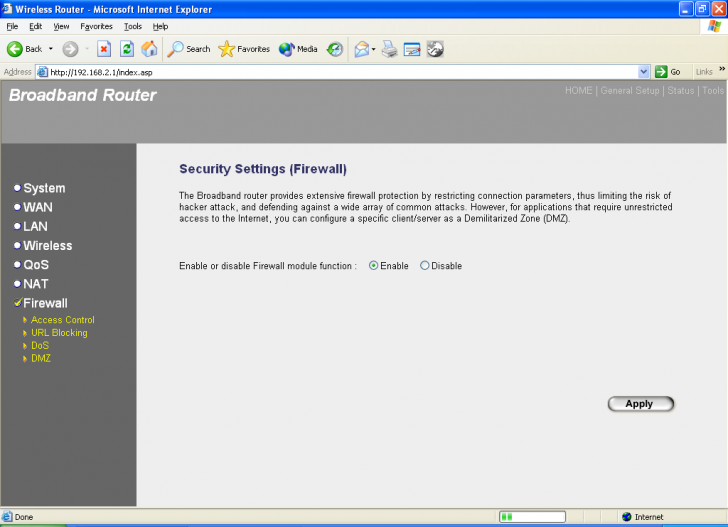Open the DoS submenu item
This screenshot has width=728, height=527.
[x=40, y=345]
